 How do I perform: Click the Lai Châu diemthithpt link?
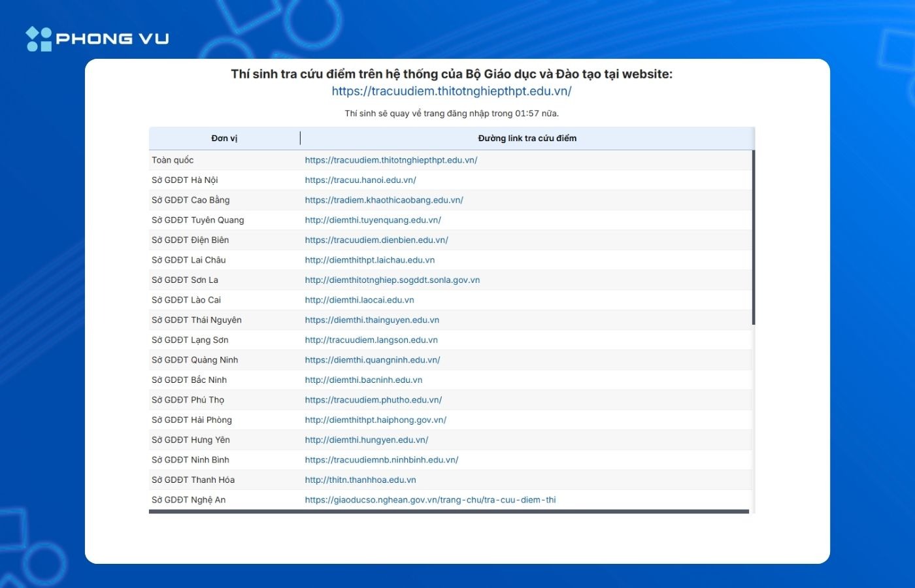click(x=369, y=260)
